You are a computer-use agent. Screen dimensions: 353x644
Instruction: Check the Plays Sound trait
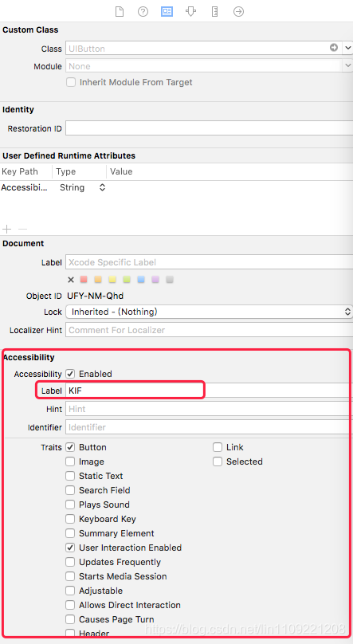(71, 505)
